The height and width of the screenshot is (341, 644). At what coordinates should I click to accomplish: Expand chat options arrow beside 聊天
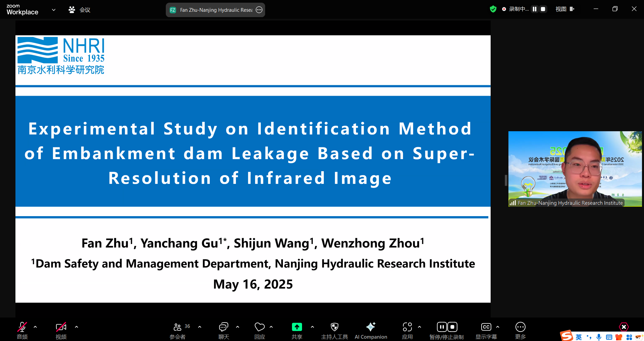click(x=238, y=327)
